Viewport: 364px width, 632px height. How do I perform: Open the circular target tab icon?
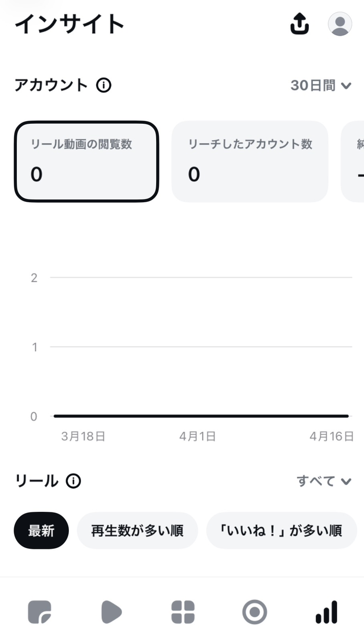(x=254, y=613)
